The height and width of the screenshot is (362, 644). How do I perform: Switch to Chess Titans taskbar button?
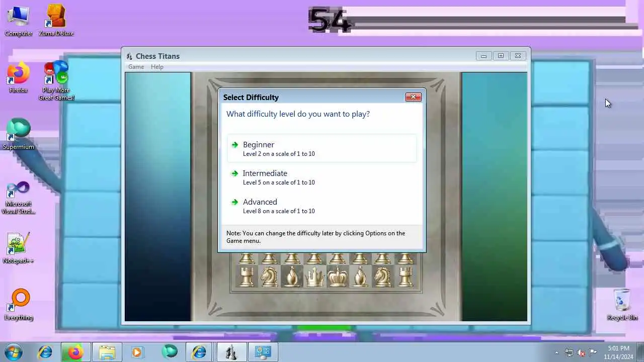pyautogui.click(x=231, y=352)
